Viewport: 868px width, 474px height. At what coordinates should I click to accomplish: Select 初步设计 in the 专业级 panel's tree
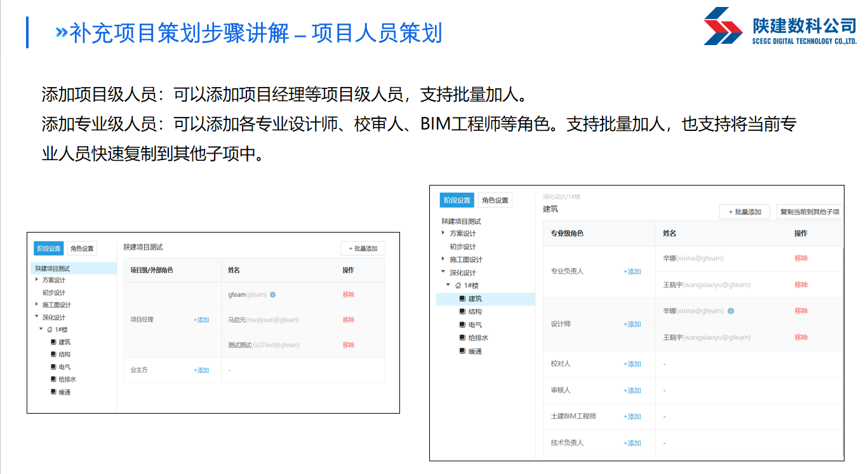pyautogui.click(x=463, y=247)
